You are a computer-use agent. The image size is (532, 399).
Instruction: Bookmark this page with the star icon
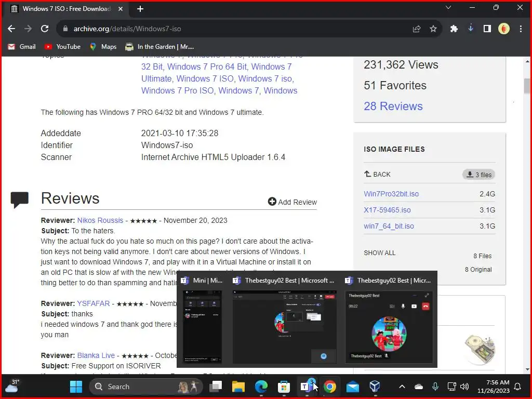433,29
